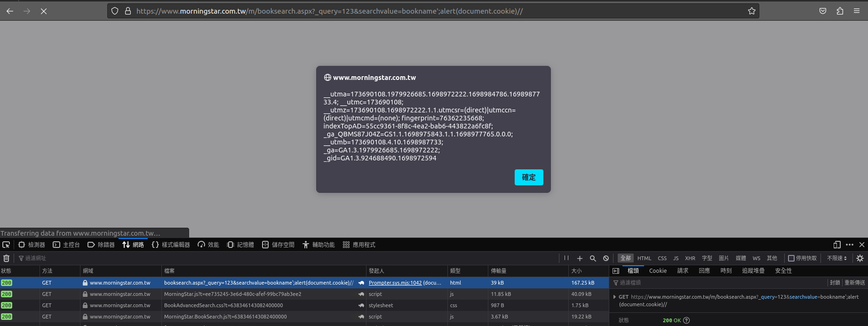The height and width of the screenshot is (326, 868).
Task: Open the tracking protection shield icon
Action: (x=115, y=11)
